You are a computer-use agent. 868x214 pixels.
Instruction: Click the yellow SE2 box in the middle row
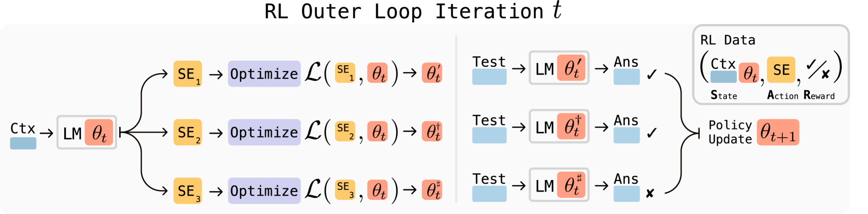pyautogui.click(x=188, y=133)
